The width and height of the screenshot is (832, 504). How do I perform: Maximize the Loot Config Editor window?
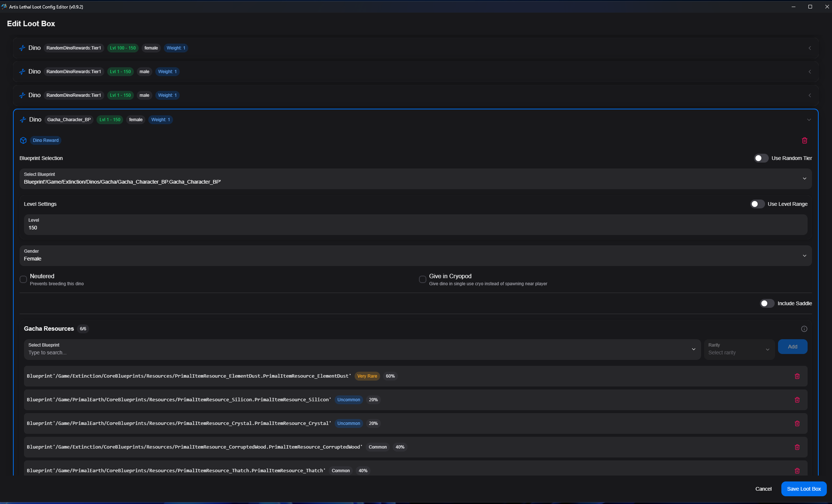tap(810, 7)
